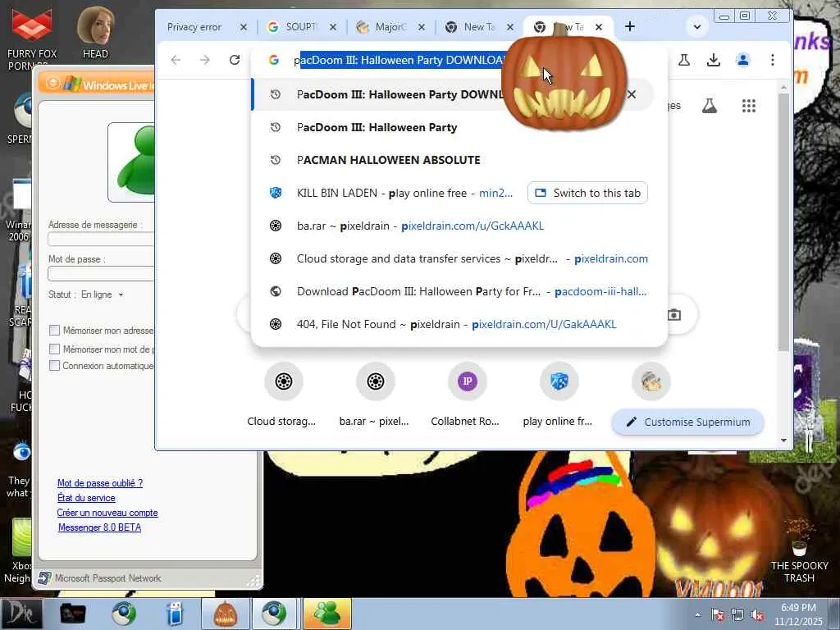Screen dimensions: 840x630
Task: Click État du service link
Action: pos(86,498)
